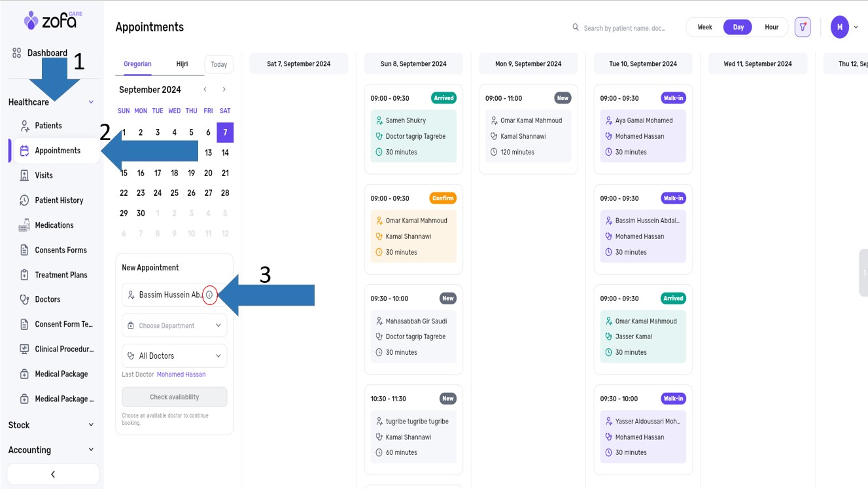Collapse sidebar with left arrow icon
The width and height of the screenshot is (868, 489).
tap(53, 474)
